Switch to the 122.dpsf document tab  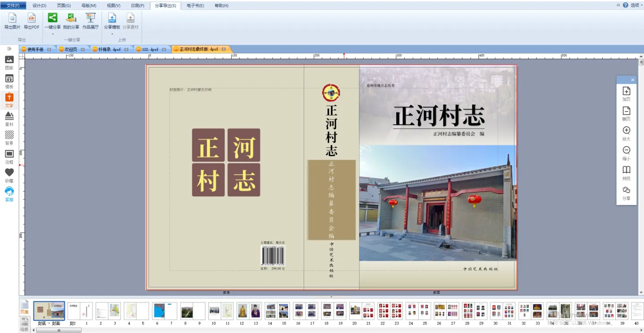[150, 49]
